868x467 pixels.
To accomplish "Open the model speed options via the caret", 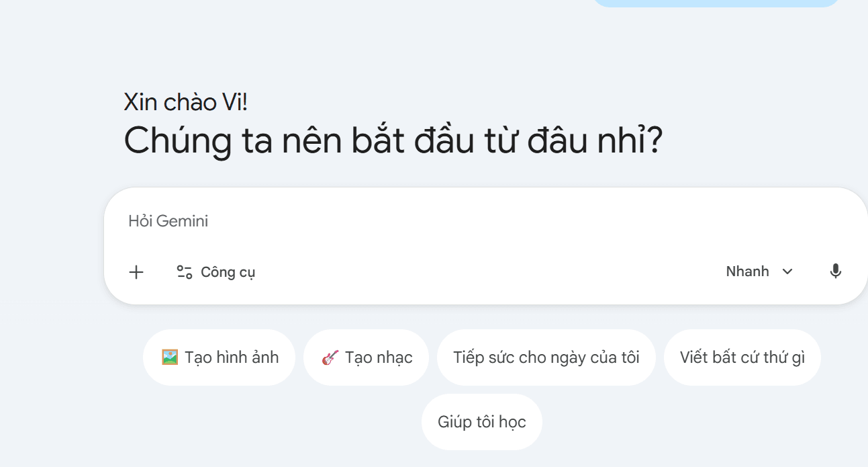I will click(x=787, y=271).
